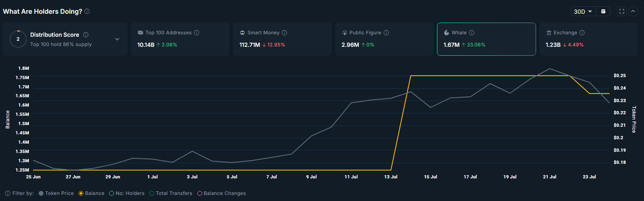
Task: Open the 30D time range dropdown
Action: coord(582,11)
